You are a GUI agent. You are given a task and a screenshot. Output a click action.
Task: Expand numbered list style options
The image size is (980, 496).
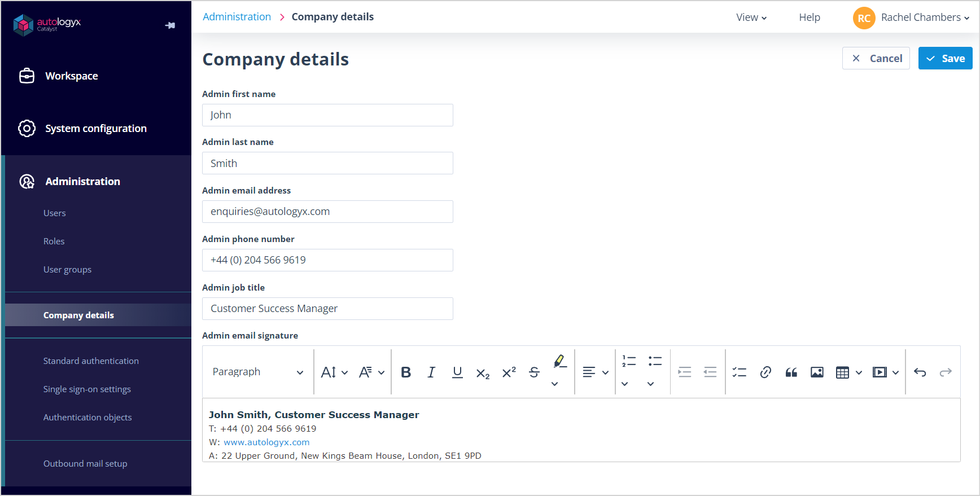pyautogui.click(x=624, y=384)
